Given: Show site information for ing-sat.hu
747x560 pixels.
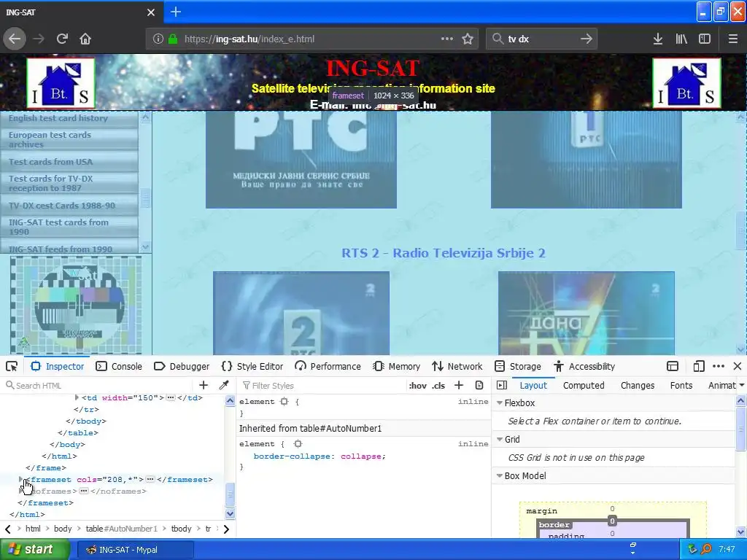Looking at the screenshot, I should (158, 39).
